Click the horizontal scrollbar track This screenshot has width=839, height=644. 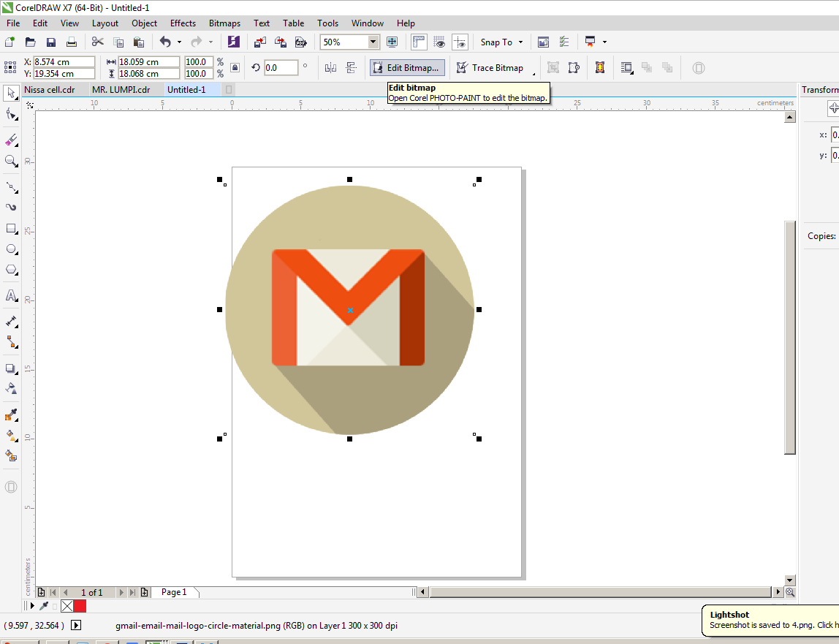click(599, 591)
